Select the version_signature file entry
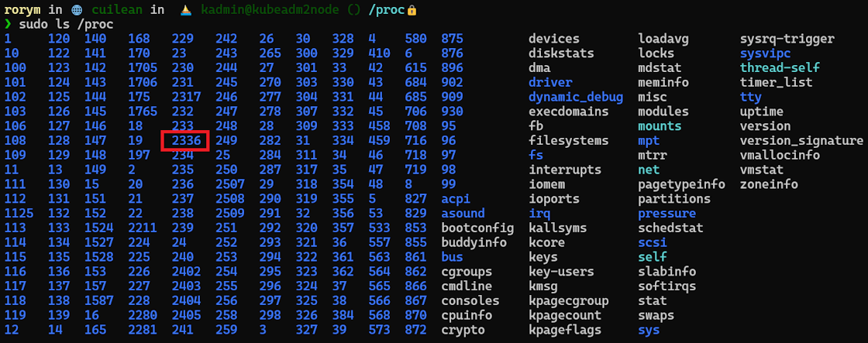This screenshot has width=868, height=343. click(x=801, y=140)
